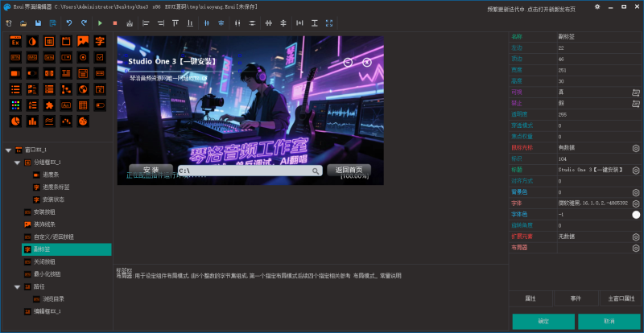Screen dimensions: 644x333
Task: Select the 浏览目录 tree item
Action: [x=53, y=299]
